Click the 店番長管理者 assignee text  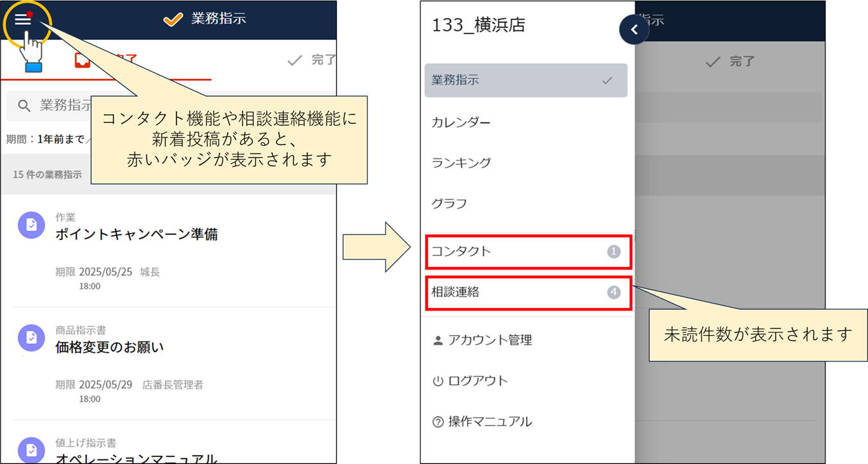173,385
